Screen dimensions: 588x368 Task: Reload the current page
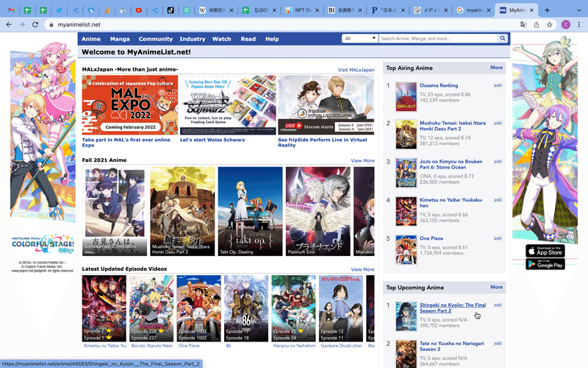click(x=35, y=24)
